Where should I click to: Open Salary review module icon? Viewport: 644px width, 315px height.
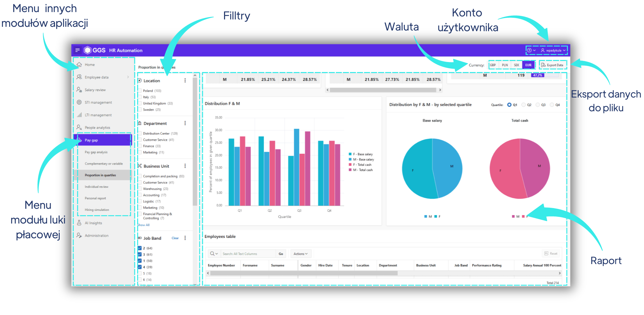[79, 90]
